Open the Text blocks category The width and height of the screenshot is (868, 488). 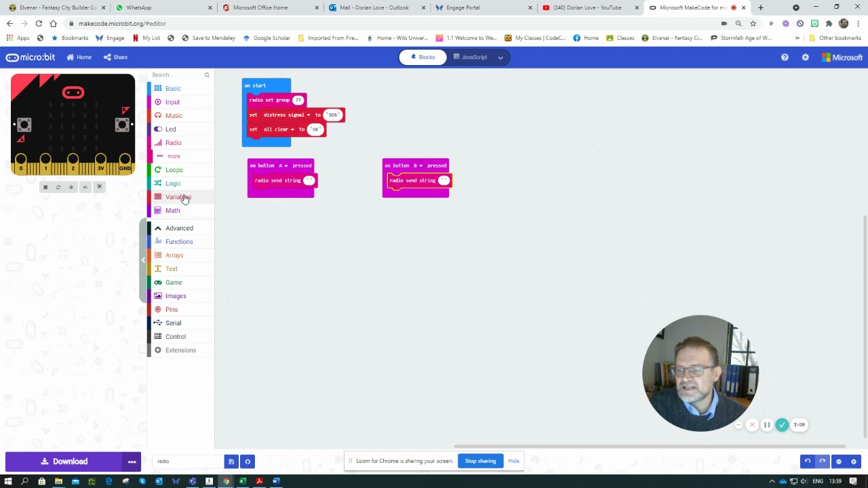(172, 268)
